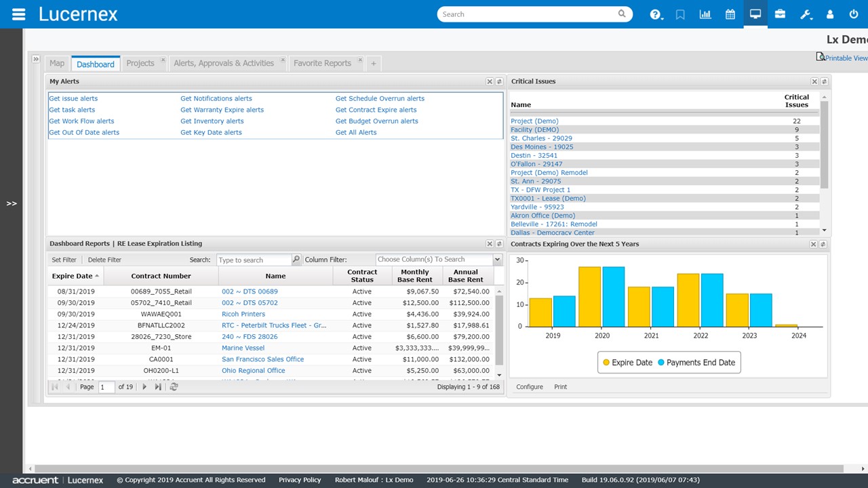The height and width of the screenshot is (488, 868).
Task: Go to first page of listing
Action: pyautogui.click(x=55, y=387)
